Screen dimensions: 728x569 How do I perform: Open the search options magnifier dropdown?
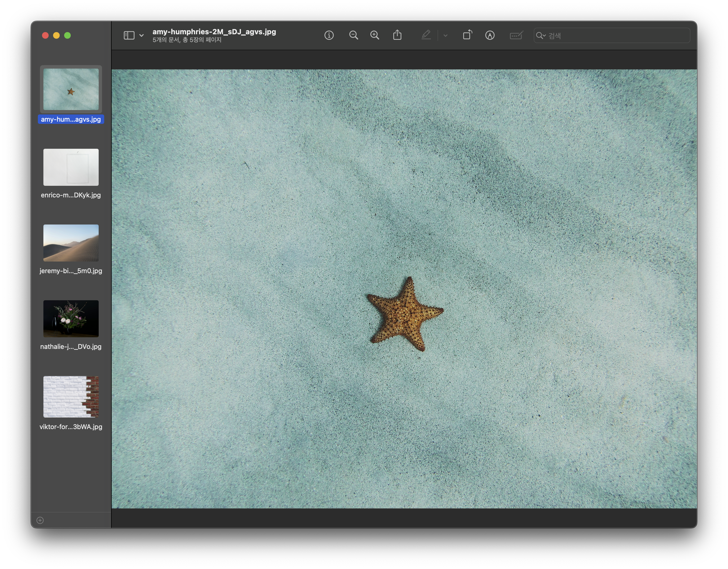pyautogui.click(x=540, y=35)
